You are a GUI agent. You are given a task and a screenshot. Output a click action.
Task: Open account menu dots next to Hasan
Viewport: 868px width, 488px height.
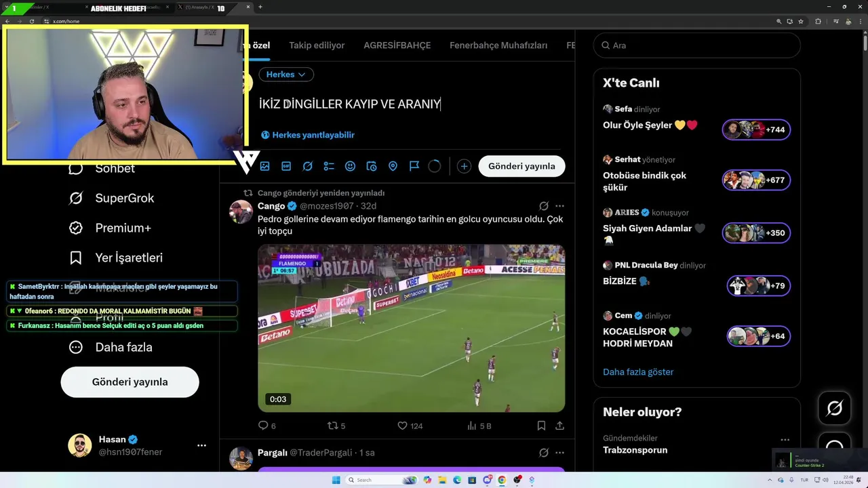[201, 445]
